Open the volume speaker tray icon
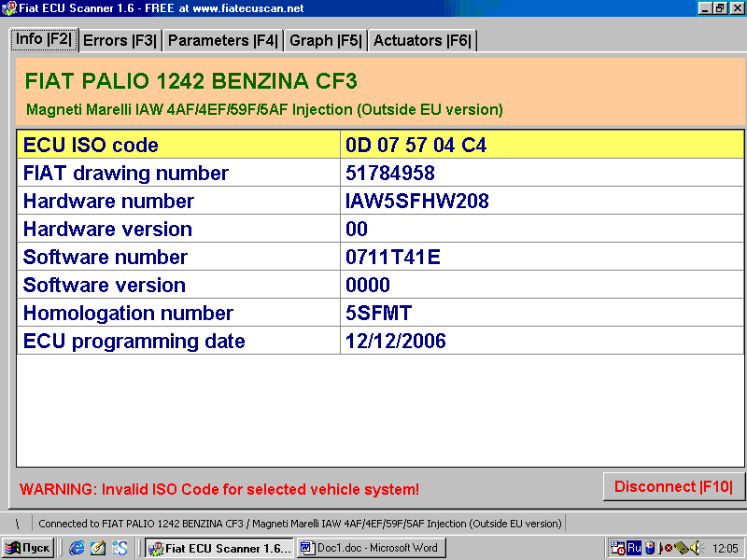Image resolution: width=747 pixels, height=560 pixels. (695, 548)
